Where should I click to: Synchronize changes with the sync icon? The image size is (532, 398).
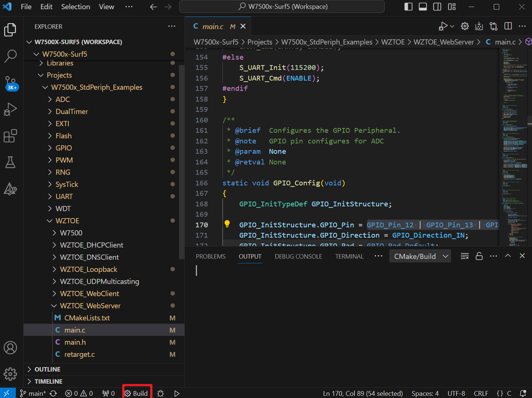tap(53, 393)
